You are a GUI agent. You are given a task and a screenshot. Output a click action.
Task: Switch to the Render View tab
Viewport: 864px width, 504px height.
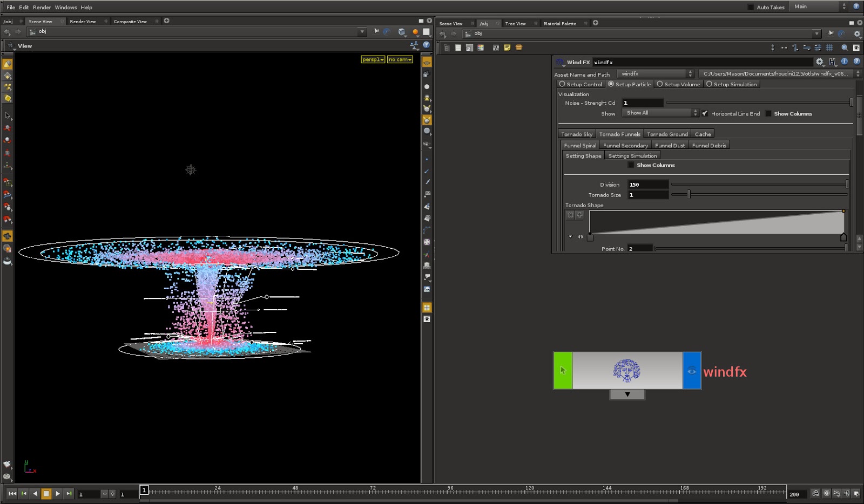pos(83,22)
